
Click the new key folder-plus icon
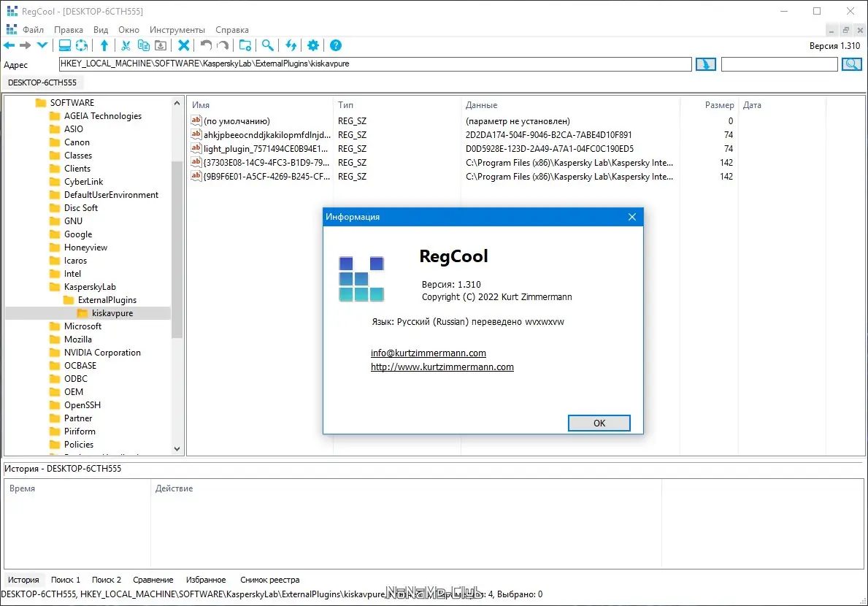pyautogui.click(x=245, y=45)
